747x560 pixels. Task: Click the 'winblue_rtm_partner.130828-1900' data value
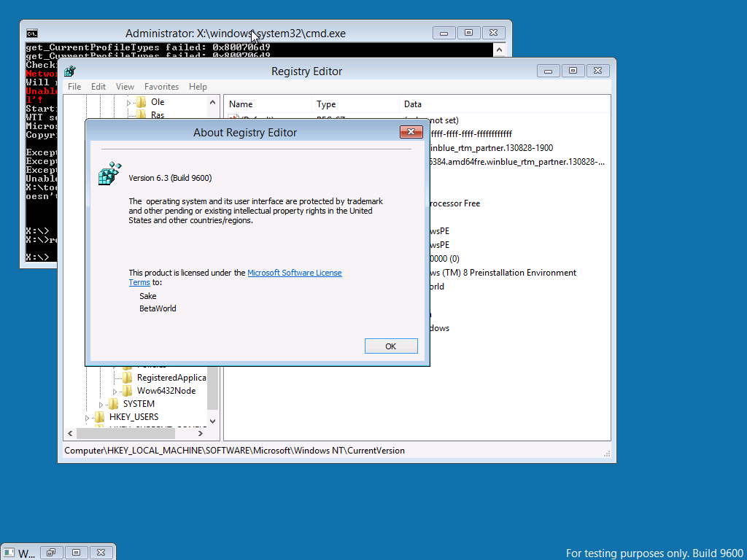click(491, 147)
